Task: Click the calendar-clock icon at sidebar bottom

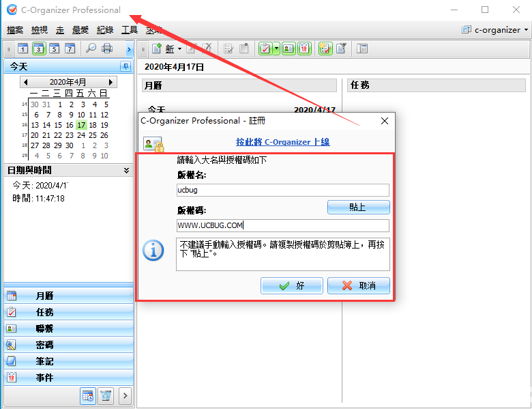Action: click(x=88, y=396)
